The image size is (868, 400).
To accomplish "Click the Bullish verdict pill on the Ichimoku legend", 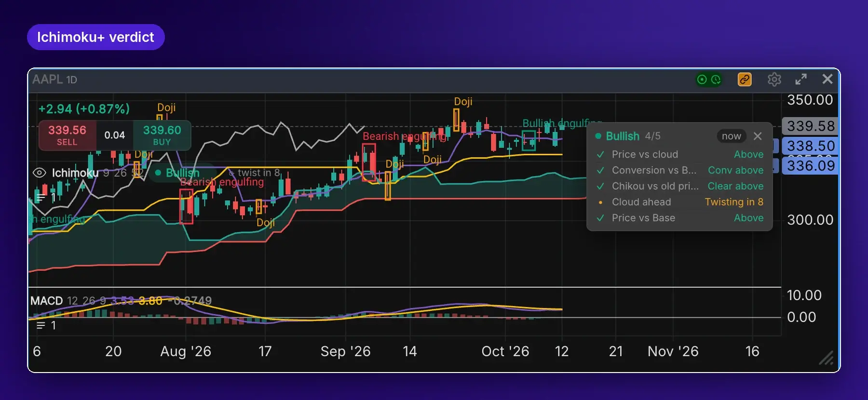I will click(177, 173).
